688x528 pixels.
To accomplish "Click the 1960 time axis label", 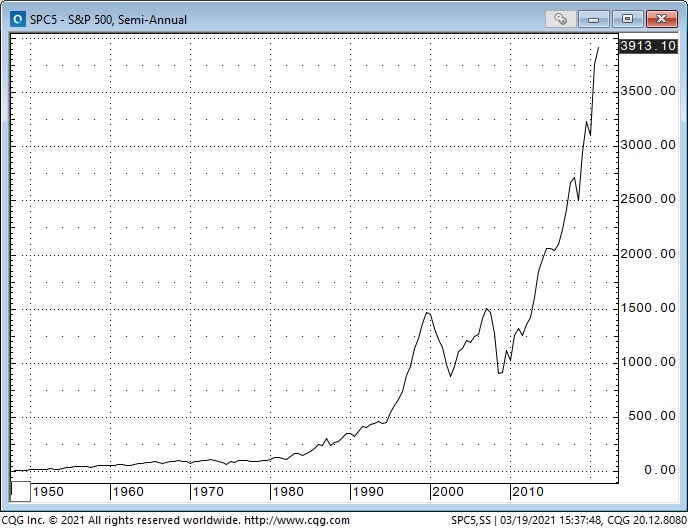I will coord(128,492).
